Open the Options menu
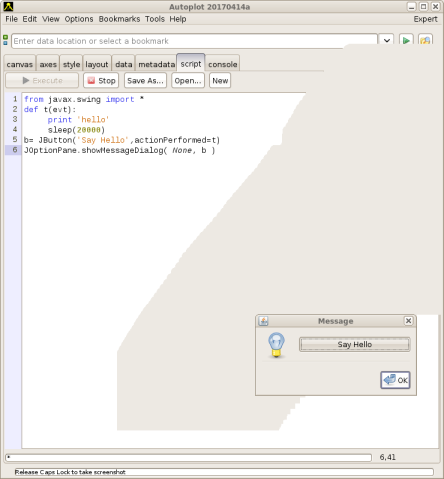The height and width of the screenshot is (479, 444). pyautogui.click(x=79, y=19)
